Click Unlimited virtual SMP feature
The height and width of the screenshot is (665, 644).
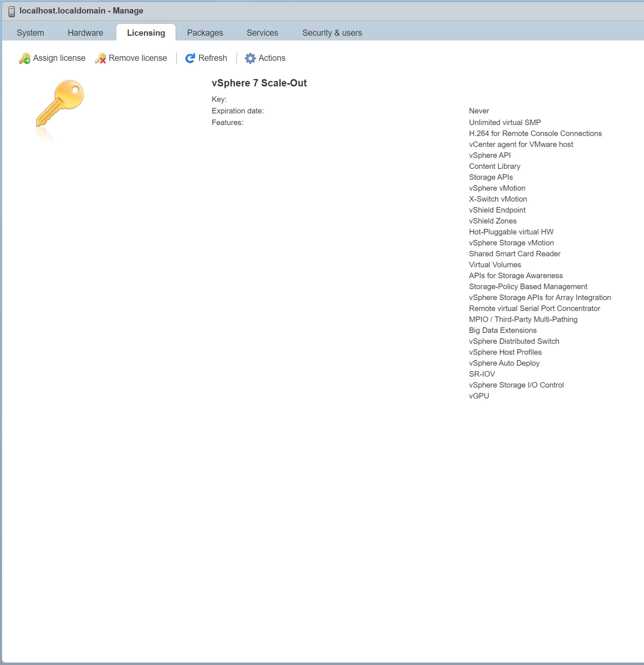[505, 122]
